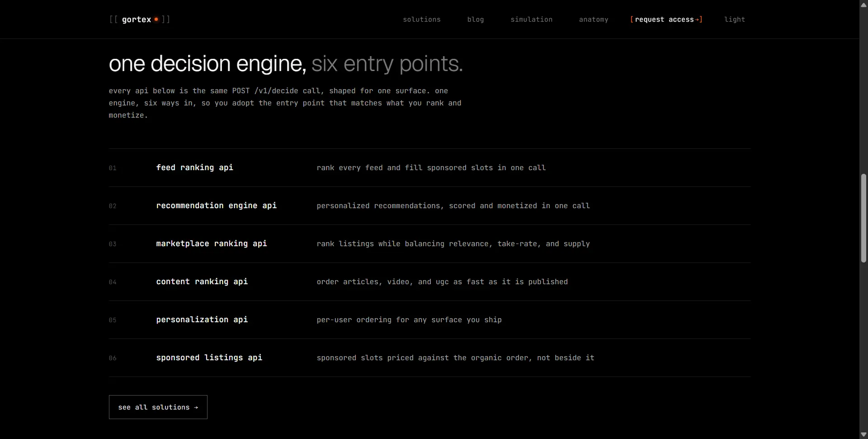Screen dimensions: 868x439
Task: Click the gortex logo
Action: click(x=139, y=19)
